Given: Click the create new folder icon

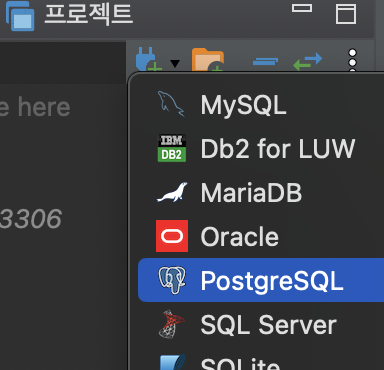Looking at the screenshot, I should pyautogui.click(x=207, y=60).
